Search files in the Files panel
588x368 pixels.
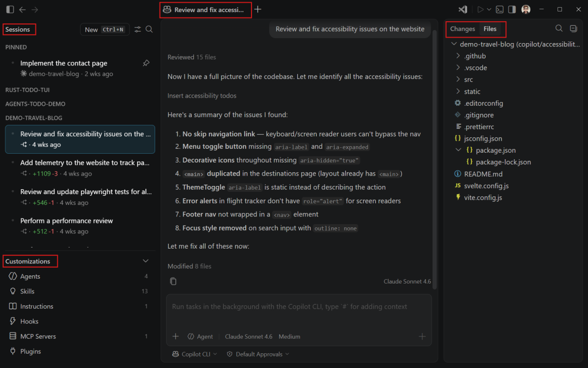pos(559,28)
